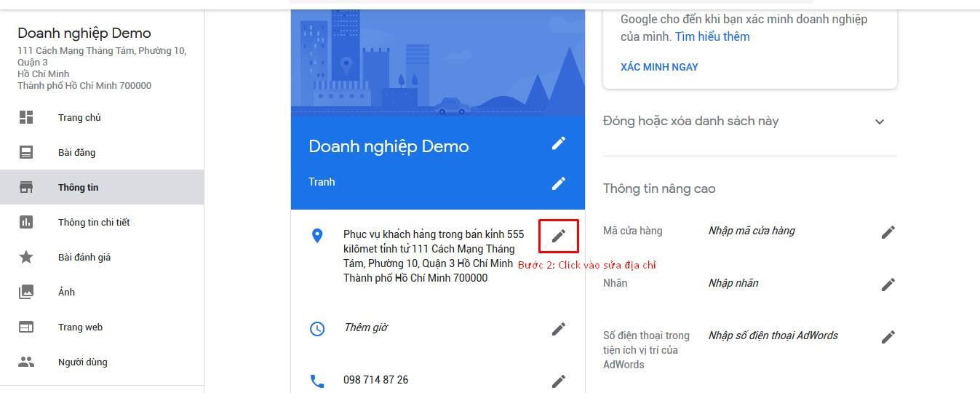Screen dimensions: 980x393
Task: Click the blue phone icon
Action: pos(317,381)
